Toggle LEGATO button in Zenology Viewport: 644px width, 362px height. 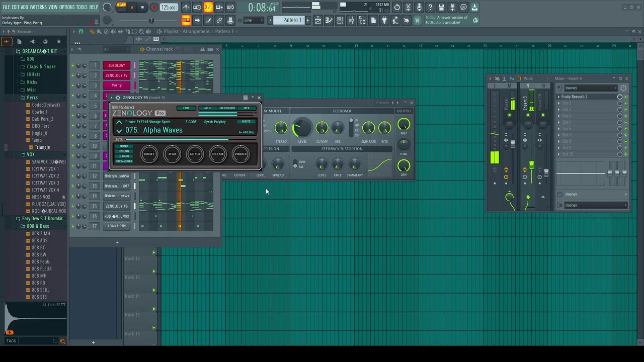tap(124, 156)
